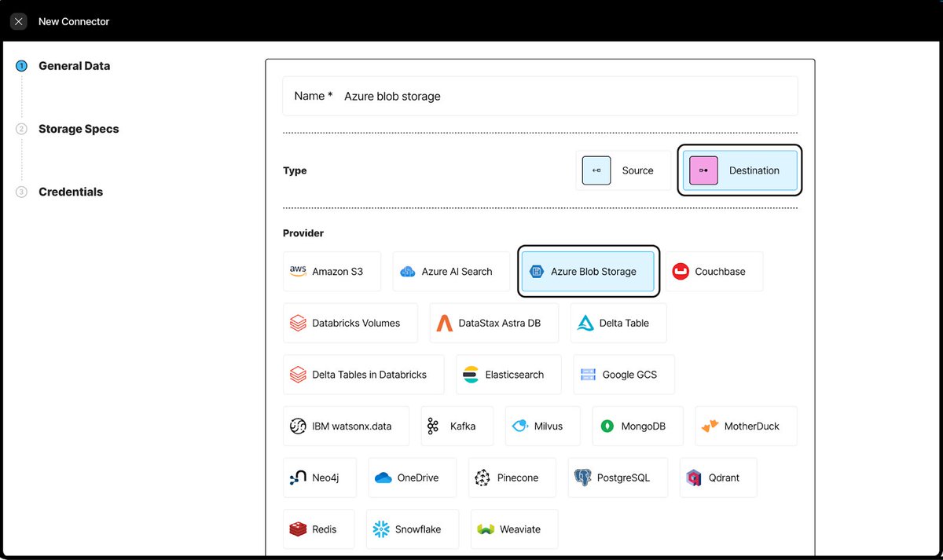
Task: Select Milvus provider label
Action: coord(549,426)
